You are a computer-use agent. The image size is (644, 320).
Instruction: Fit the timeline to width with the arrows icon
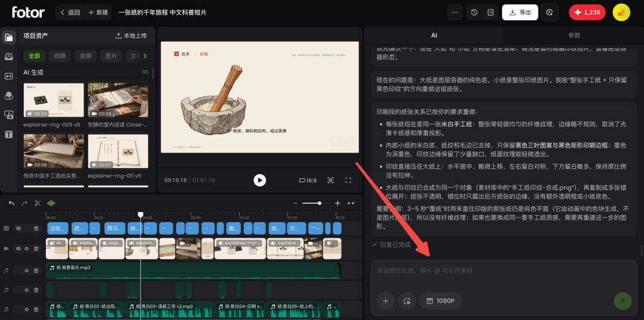[x=351, y=203]
